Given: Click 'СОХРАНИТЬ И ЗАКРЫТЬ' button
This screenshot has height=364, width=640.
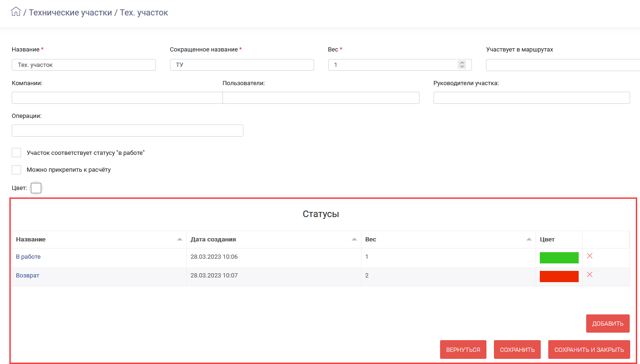Looking at the screenshot, I should pyautogui.click(x=589, y=349).
